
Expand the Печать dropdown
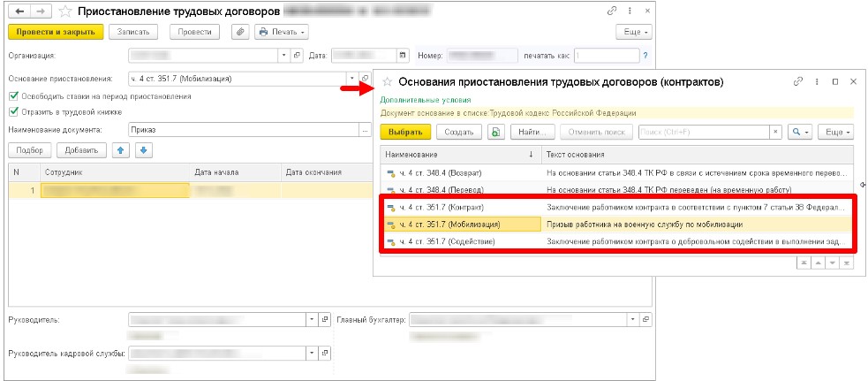point(281,32)
